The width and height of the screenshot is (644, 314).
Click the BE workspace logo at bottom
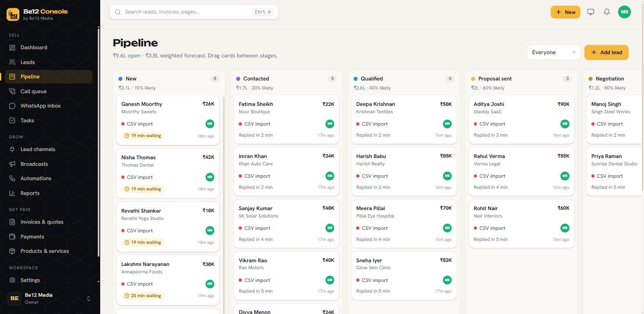[14, 298]
